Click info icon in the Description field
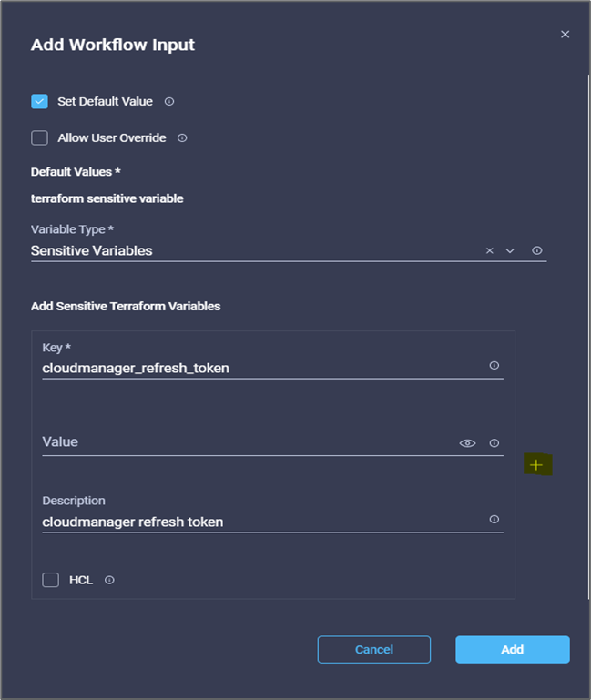Screen dimensions: 591x700 tap(494, 520)
